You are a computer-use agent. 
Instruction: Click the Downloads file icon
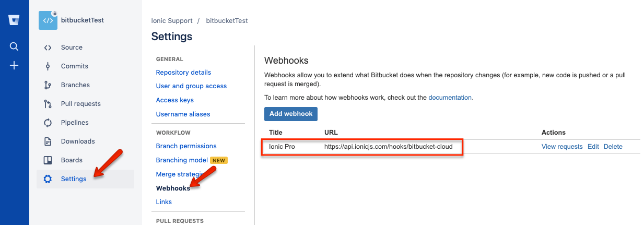click(48, 141)
